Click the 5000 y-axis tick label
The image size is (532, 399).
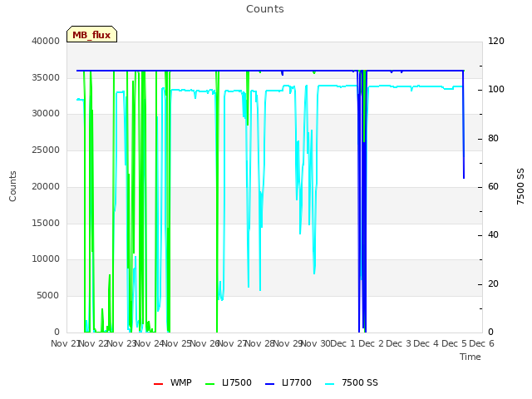click(x=48, y=296)
